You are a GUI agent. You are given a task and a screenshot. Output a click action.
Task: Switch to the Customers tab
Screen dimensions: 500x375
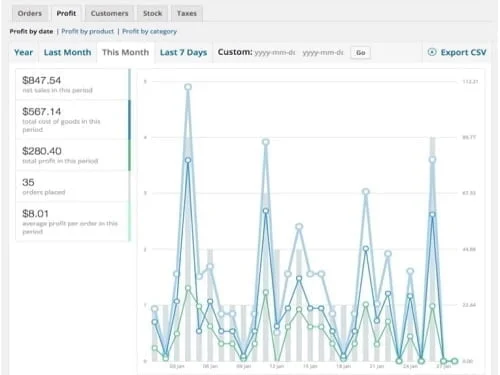109,14
